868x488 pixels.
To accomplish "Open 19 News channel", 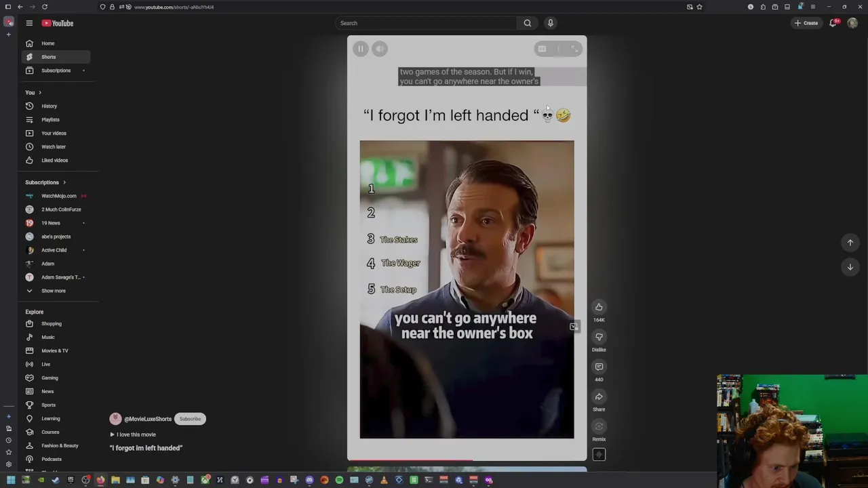I will (56, 223).
